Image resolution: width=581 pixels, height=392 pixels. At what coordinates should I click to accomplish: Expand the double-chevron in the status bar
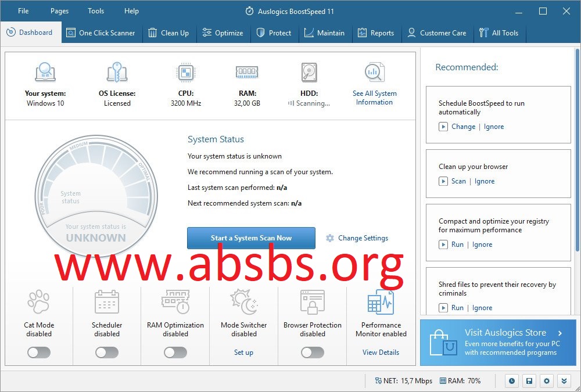(563, 381)
